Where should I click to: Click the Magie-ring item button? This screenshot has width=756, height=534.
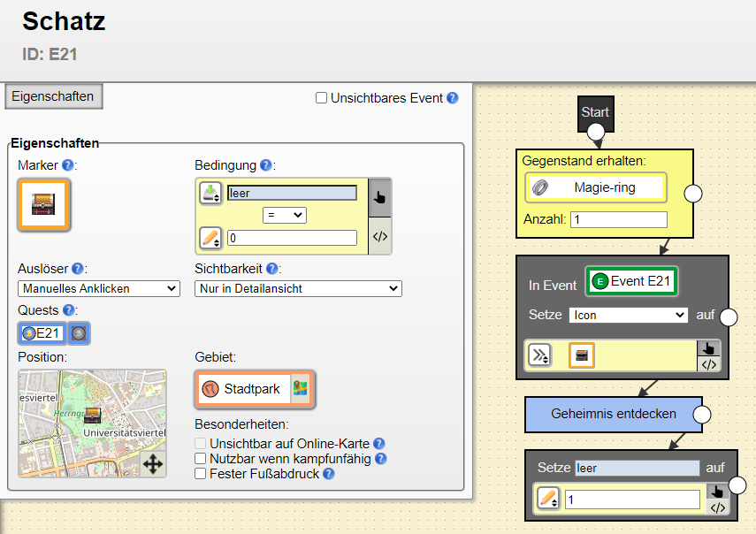(x=596, y=187)
